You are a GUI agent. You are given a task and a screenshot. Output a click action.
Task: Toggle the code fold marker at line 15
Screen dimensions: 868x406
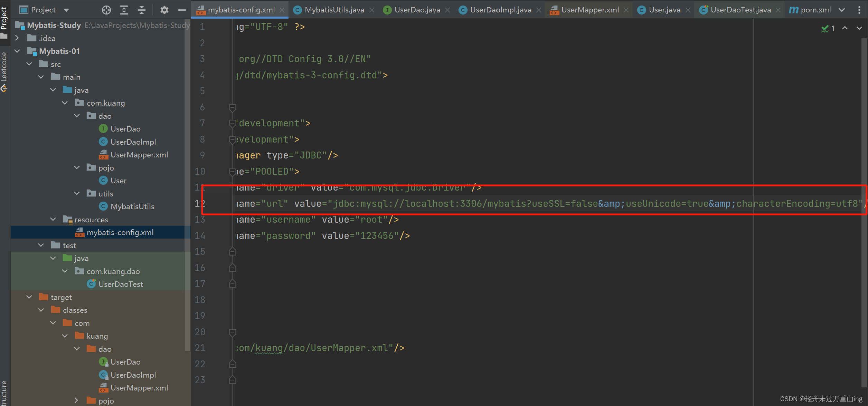pos(232,251)
